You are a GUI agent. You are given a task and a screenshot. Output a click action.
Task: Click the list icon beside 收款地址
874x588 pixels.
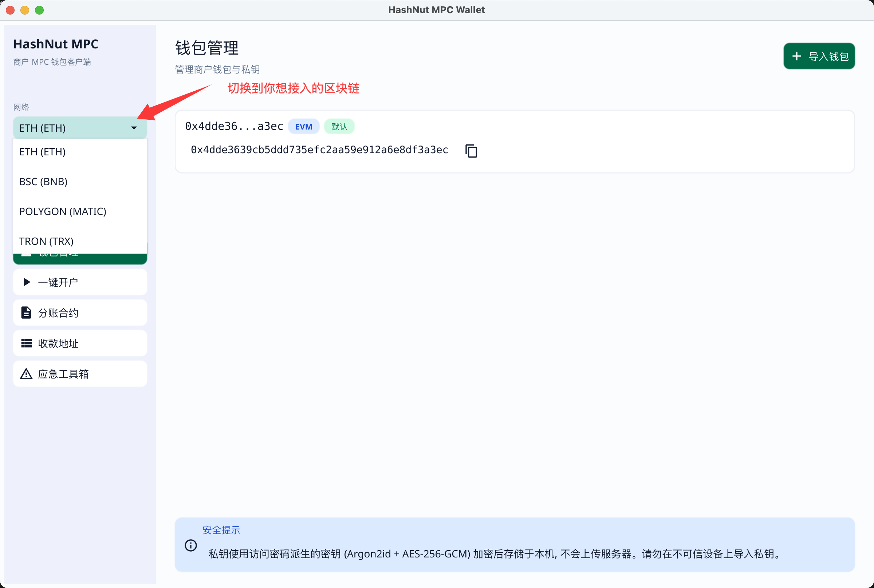point(26,343)
